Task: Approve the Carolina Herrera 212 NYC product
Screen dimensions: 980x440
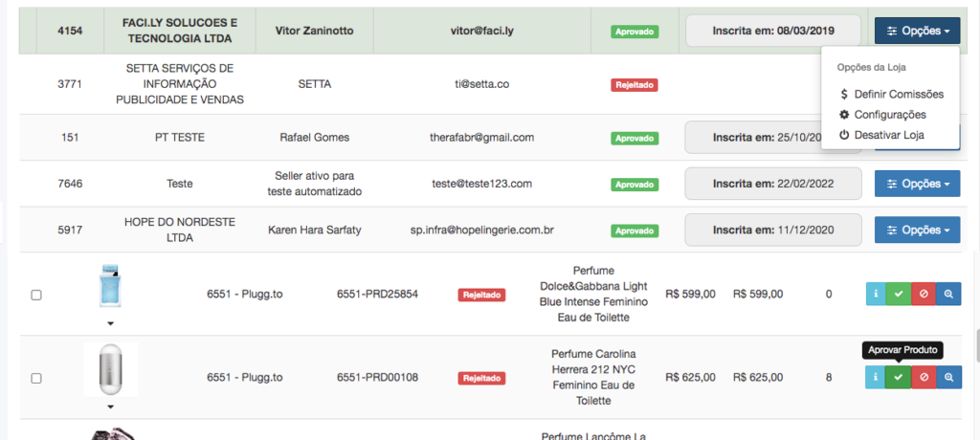Action: pyautogui.click(x=899, y=378)
